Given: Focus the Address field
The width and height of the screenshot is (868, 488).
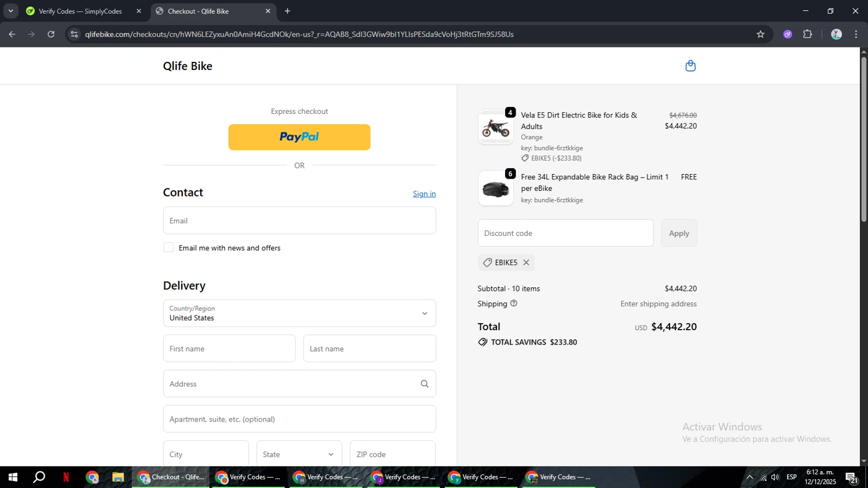Looking at the screenshot, I should pyautogui.click(x=299, y=384).
